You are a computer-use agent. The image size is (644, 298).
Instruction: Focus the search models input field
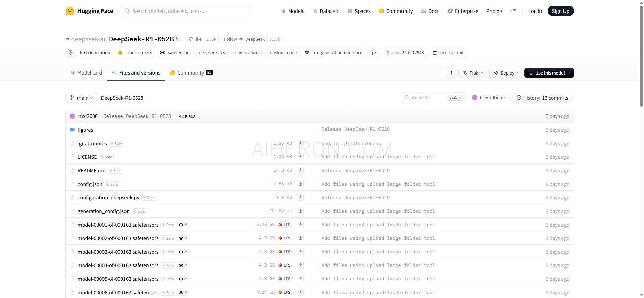[186, 11]
